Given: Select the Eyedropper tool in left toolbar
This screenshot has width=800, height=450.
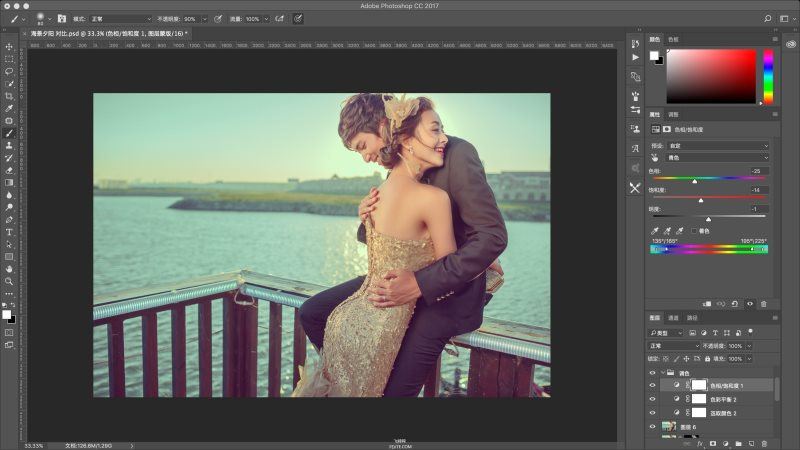Looking at the screenshot, I should [9, 108].
